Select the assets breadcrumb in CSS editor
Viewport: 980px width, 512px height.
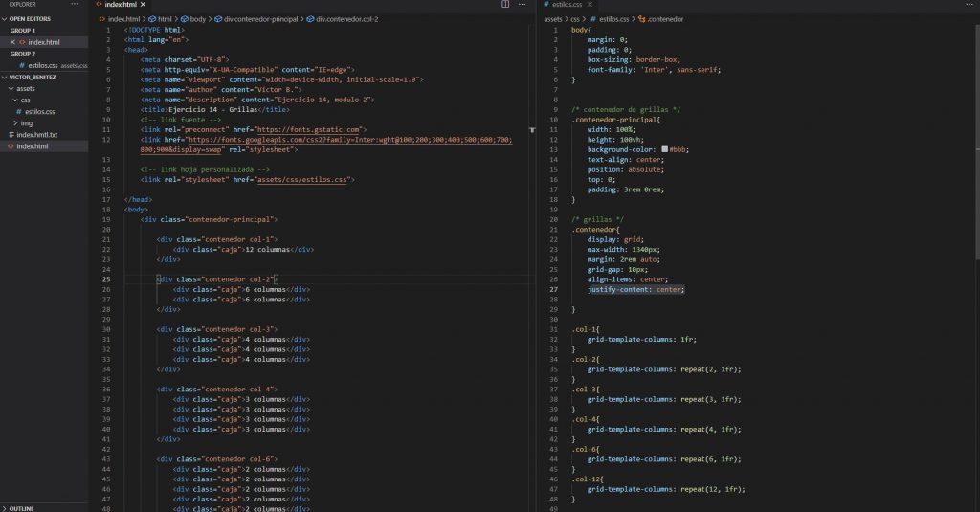[x=552, y=19]
